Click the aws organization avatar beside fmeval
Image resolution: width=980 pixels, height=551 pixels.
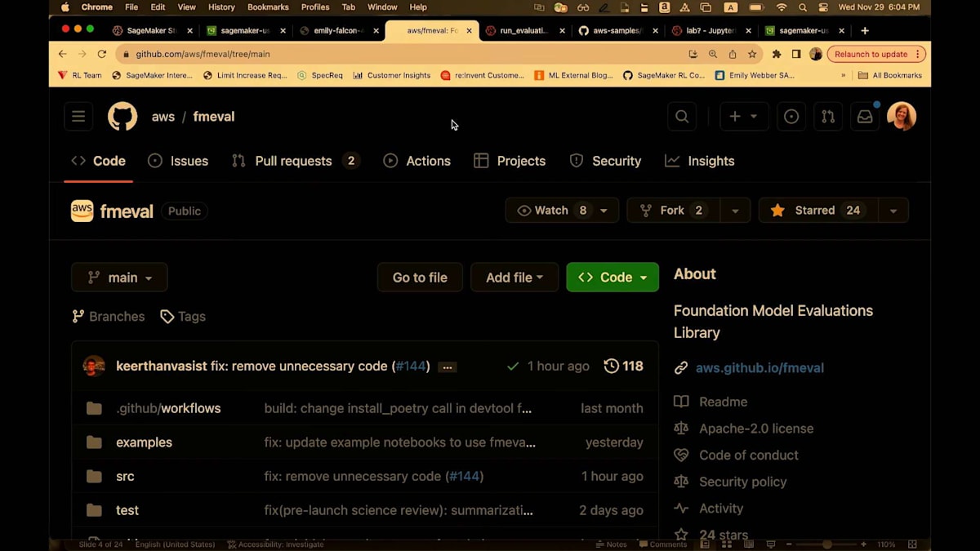pos(82,211)
